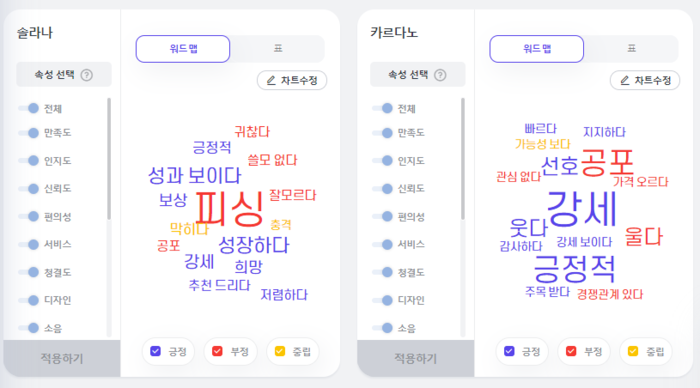
Task: Click pencil icon in 솔라나 차트수정 button
Action: tap(271, 80)
